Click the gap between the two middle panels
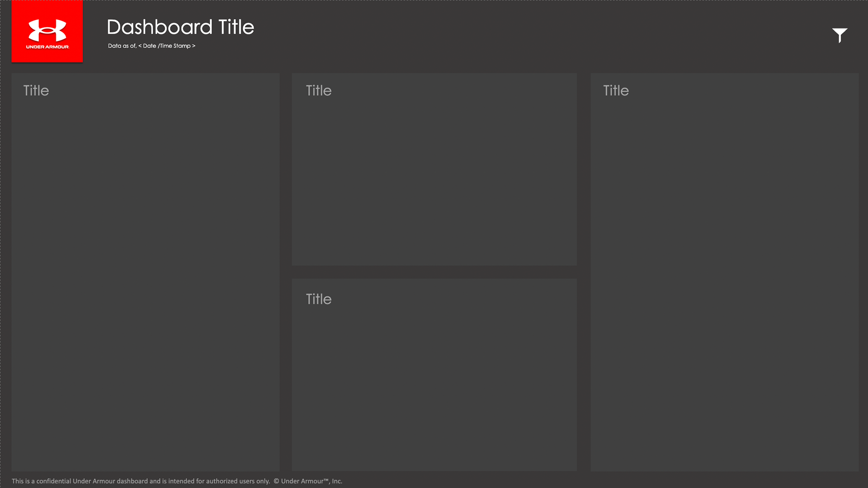This screenshot has height=488, width=868. tap(434, 272)
